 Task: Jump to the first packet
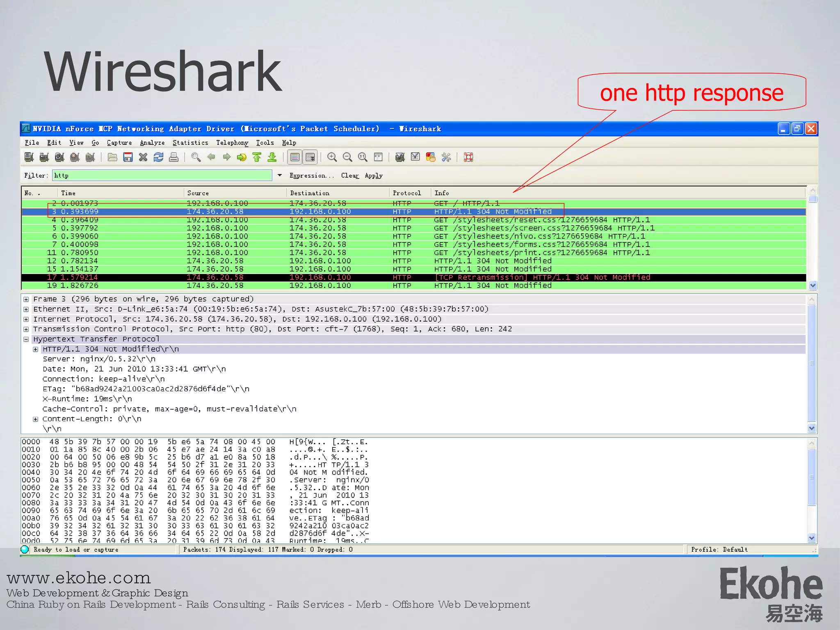(x=257, y=157)
